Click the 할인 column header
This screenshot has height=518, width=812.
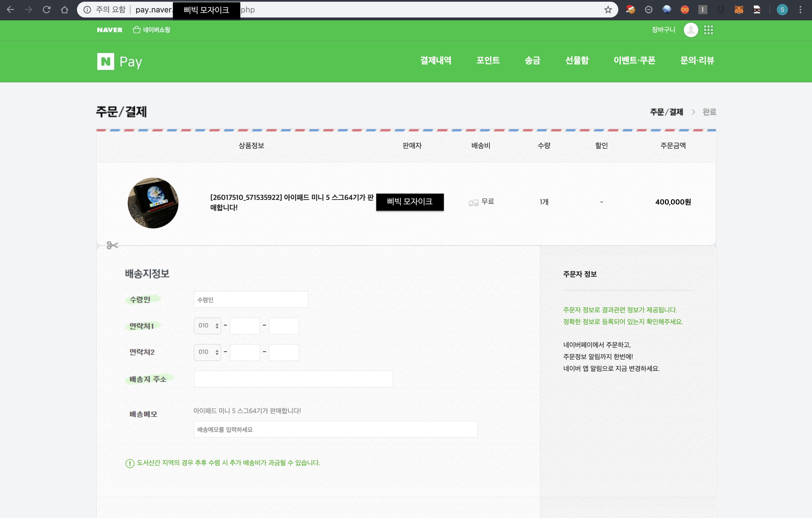(x=601, y=146)
